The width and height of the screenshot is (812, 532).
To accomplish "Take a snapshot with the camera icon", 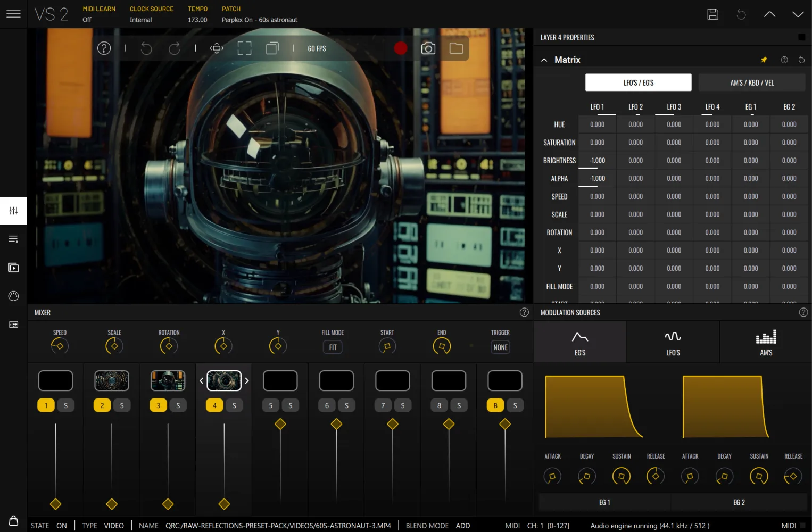I will click(x=428, y=48).
